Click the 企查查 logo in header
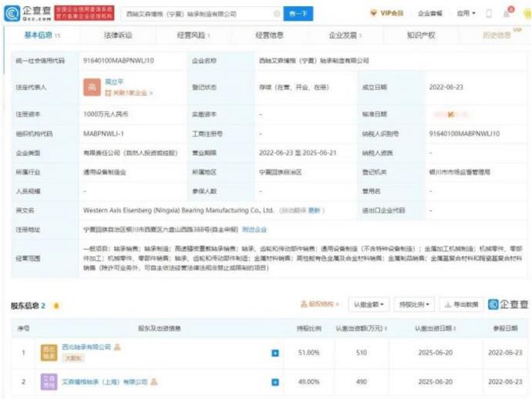 click(x=31, y=12)
